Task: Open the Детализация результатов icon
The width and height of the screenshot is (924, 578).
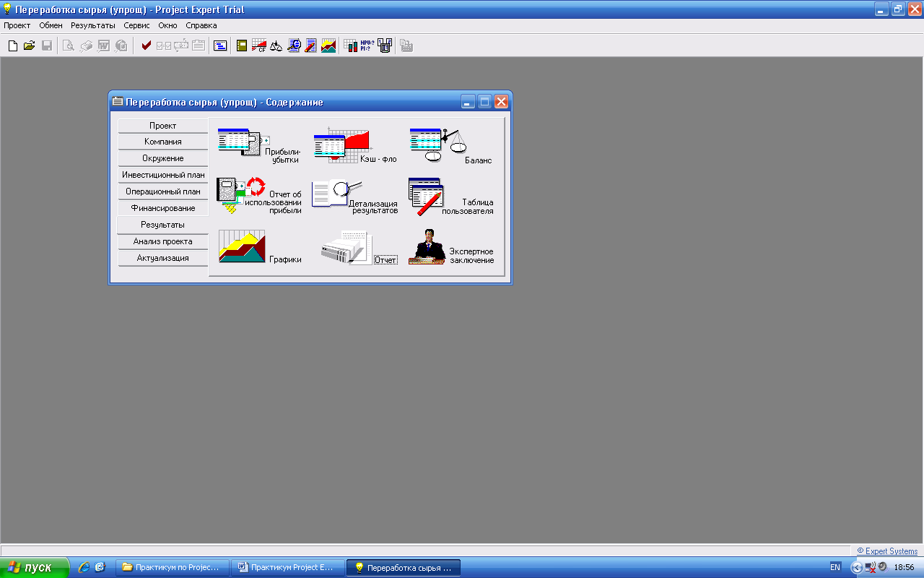Action: pos(354,197)
